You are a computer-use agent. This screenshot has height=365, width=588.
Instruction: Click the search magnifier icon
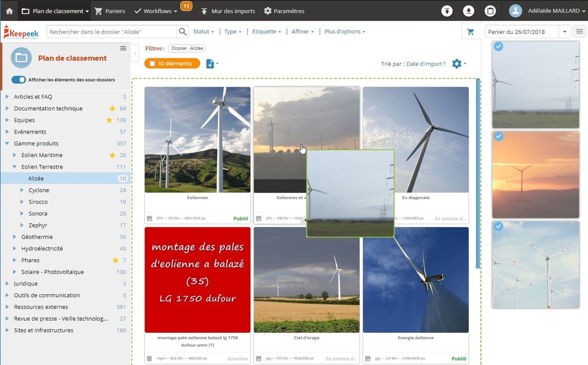tap(183, 32)
